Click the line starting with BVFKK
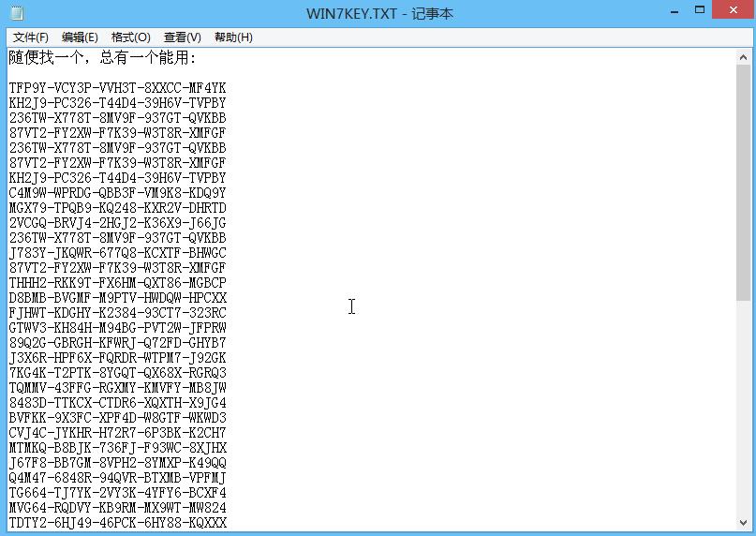The width and height of the screenshot is (756, 536). click(x=118, y=418)
